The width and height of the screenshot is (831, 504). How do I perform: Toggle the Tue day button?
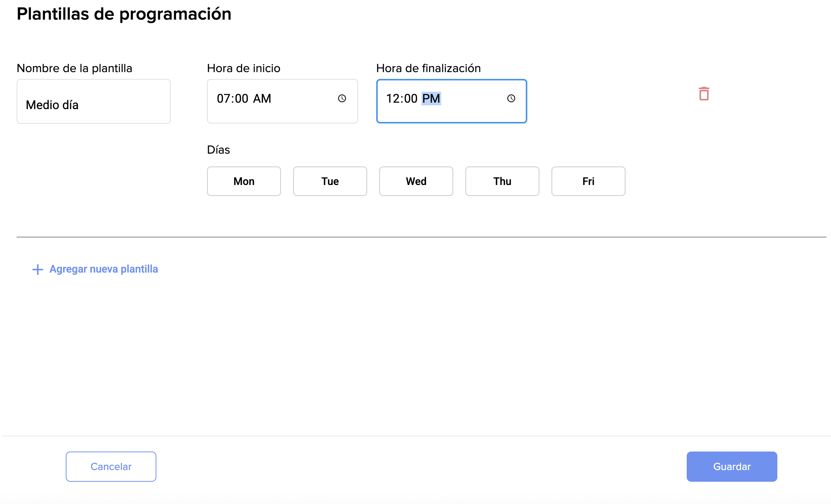(x=330, y=181)
